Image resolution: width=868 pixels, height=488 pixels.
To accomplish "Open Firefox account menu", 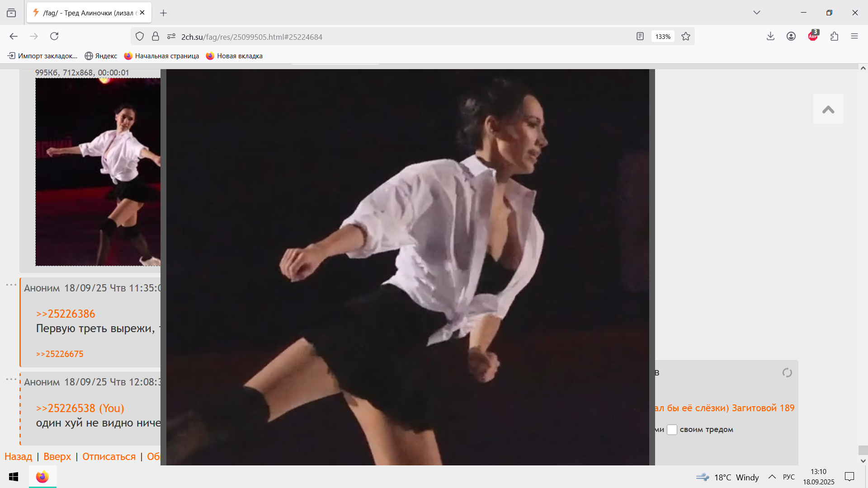I will (x=791, y=36).
